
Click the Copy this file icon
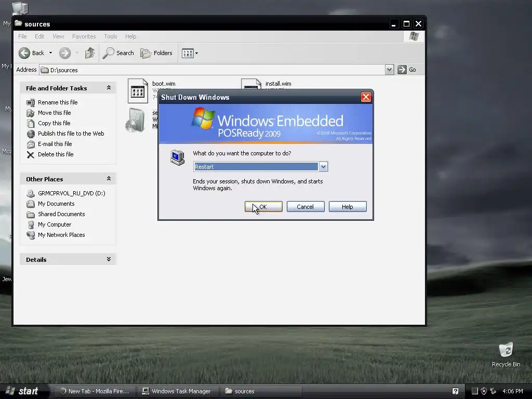pos(31,123)
